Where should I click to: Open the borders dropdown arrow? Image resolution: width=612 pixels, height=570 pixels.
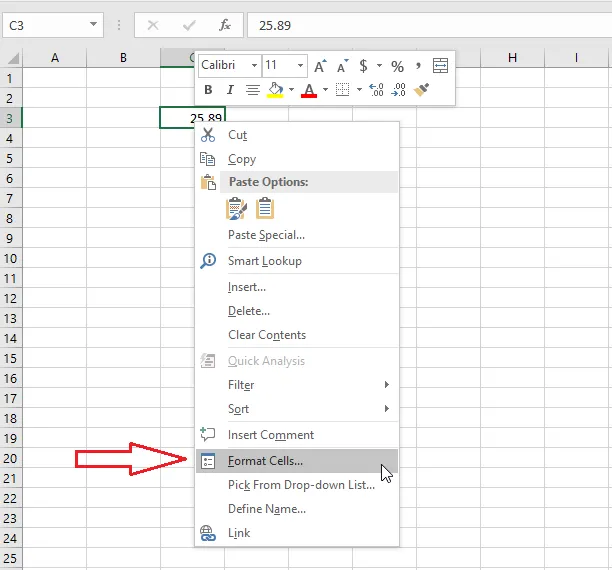tap(359, 90)
